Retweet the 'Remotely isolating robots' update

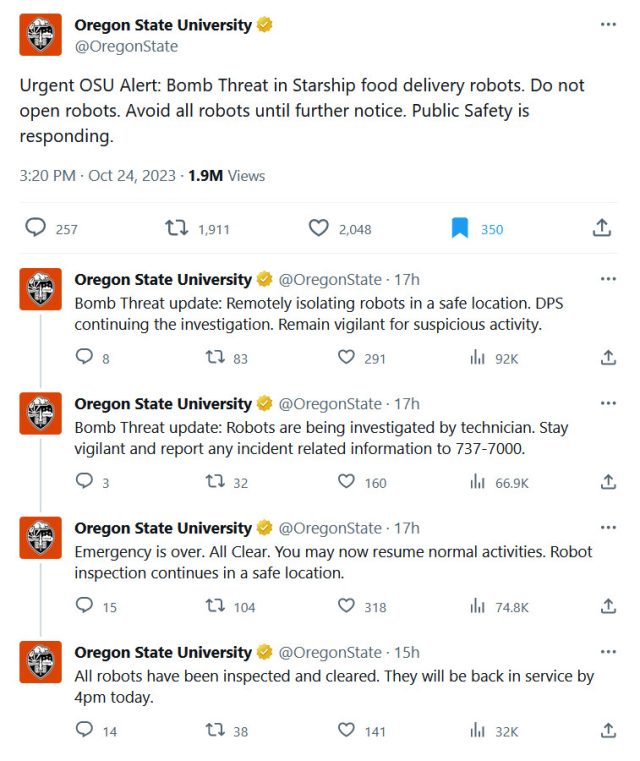(215, 357)
